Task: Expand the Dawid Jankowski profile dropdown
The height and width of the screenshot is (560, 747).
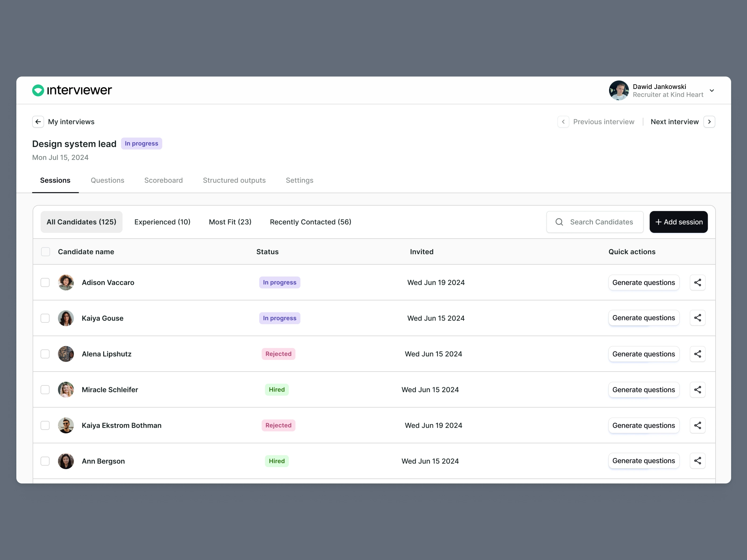Action: click(x=712, y=91)
